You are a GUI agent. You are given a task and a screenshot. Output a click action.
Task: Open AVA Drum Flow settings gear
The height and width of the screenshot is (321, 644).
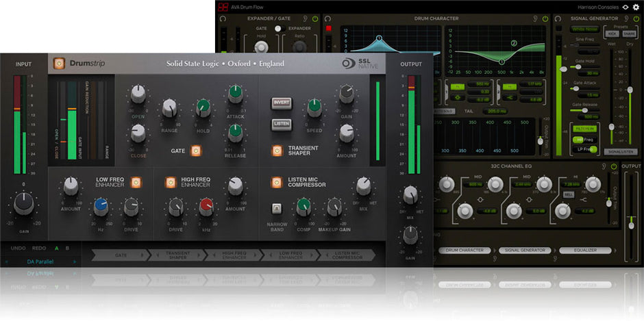point(636,7)
